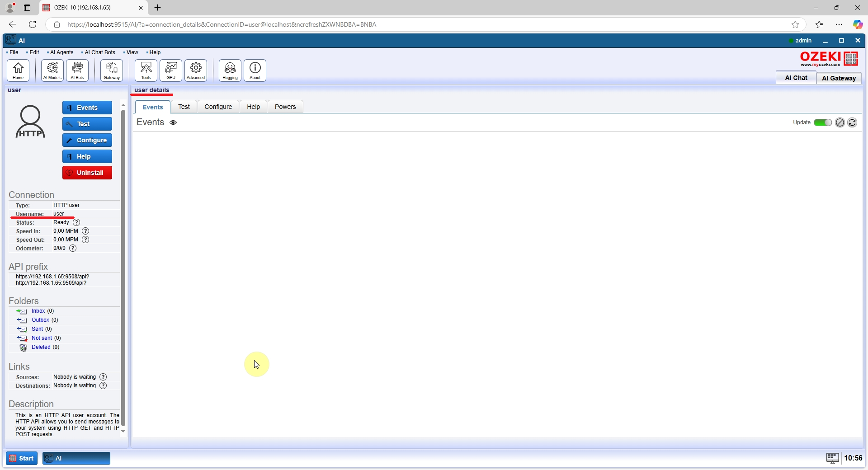Click the left panel scrollbar up arrow
The height and width of the screenshot is (470, 868).
click(123, 105)
